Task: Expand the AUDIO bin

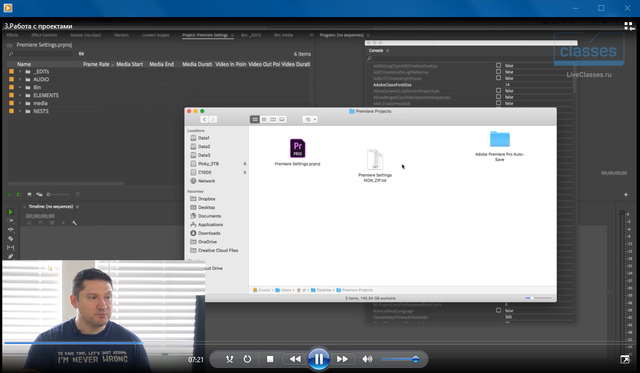Action: [20, 79]
